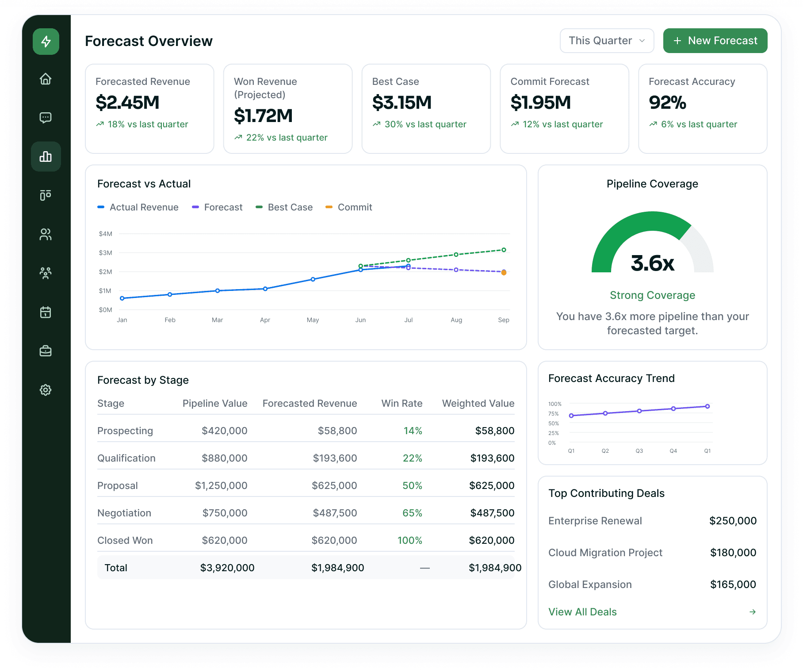803x672 pixels.
Task: Open the two-person contacts sidebar icon
Action: pos(46,234)
